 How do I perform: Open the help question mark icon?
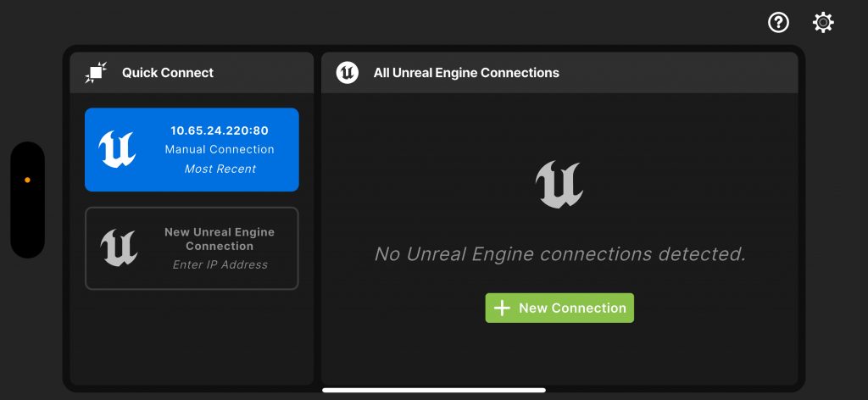pos(778,23)
